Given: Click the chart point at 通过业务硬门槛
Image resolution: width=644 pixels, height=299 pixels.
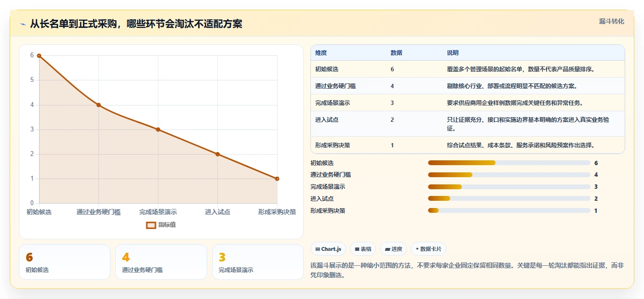Looking at the screenshot, I should pos(98,105).
